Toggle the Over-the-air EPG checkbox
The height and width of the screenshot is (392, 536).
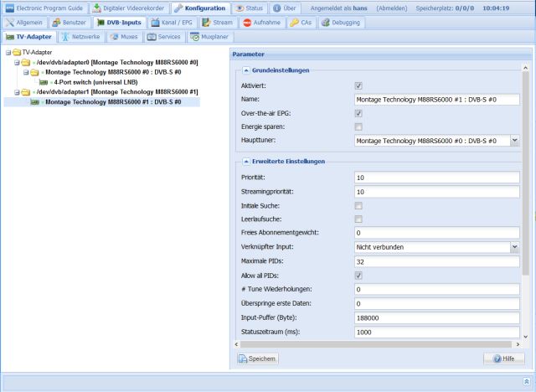click(x=358, y=113)
